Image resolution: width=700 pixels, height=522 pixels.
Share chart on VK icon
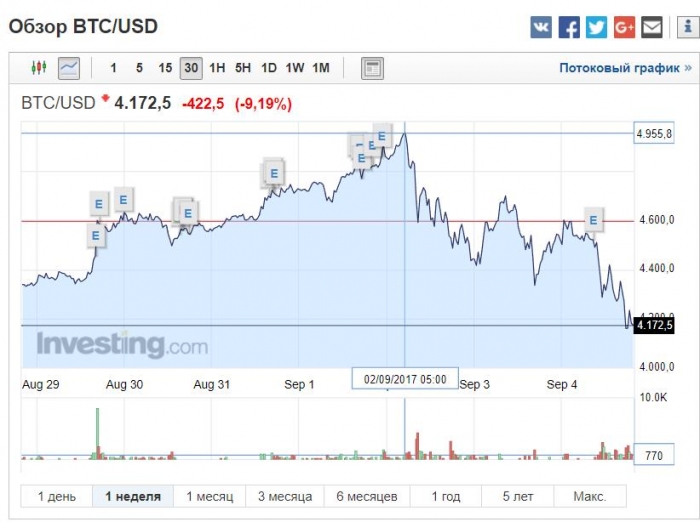pos(541,28)
